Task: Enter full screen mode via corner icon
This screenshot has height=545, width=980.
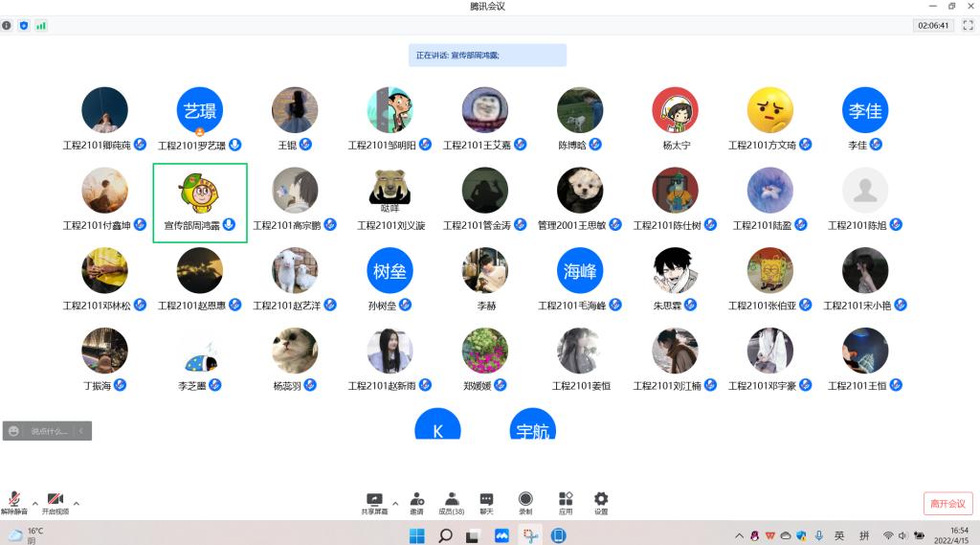Action: pyautogui.click(x=968, y=25)
